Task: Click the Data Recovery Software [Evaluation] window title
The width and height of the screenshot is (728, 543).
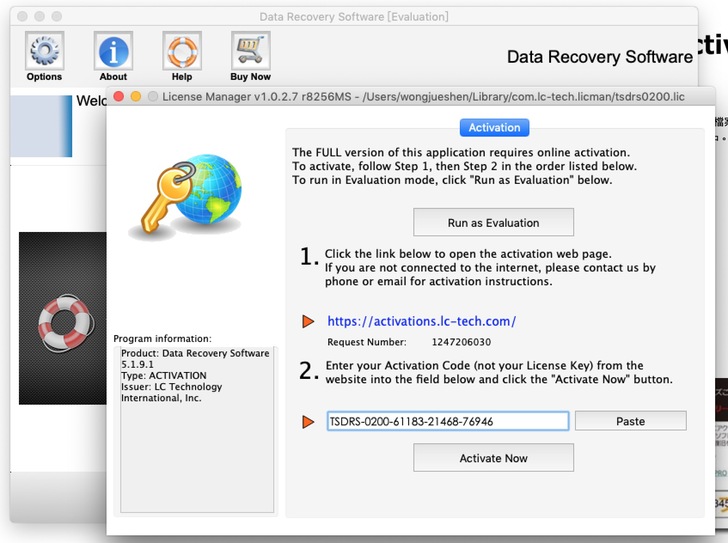Action: [x=354, y=17]
